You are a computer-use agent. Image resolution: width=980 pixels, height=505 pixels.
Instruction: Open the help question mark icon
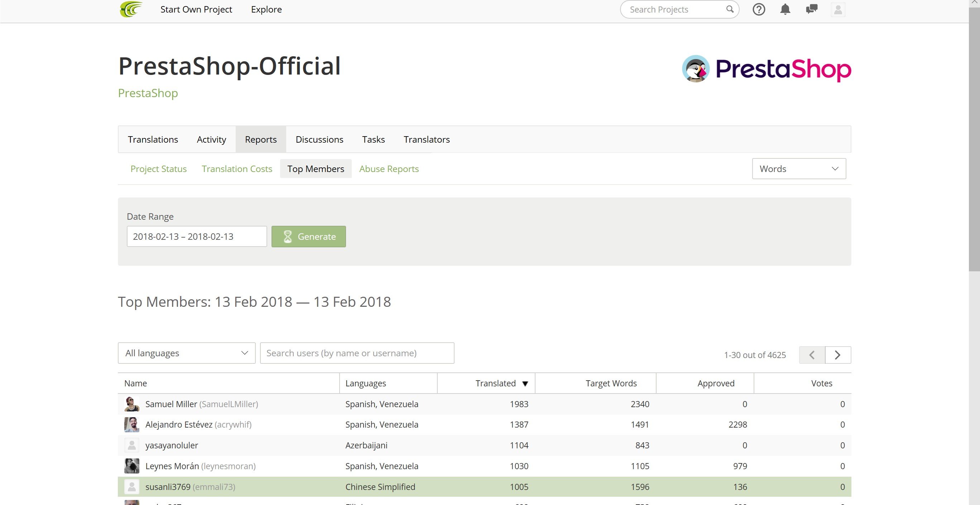point(759,10)
